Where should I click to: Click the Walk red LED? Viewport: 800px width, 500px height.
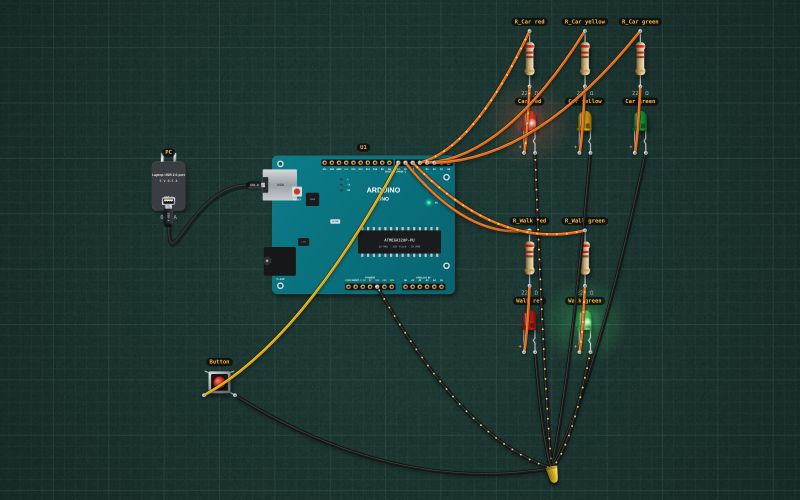(x=529, y=322)
